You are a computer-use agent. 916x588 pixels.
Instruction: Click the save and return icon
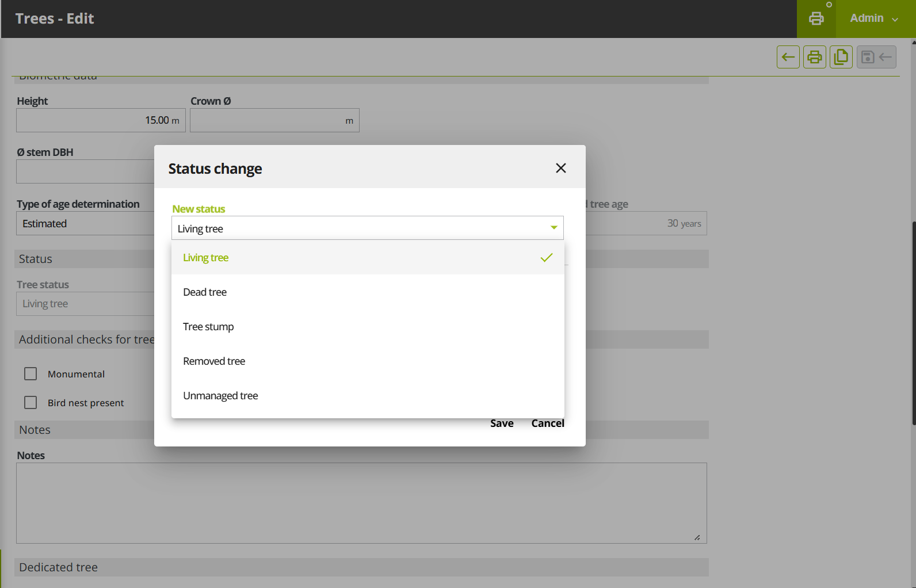pyautogui.click(x=876, y=57)
